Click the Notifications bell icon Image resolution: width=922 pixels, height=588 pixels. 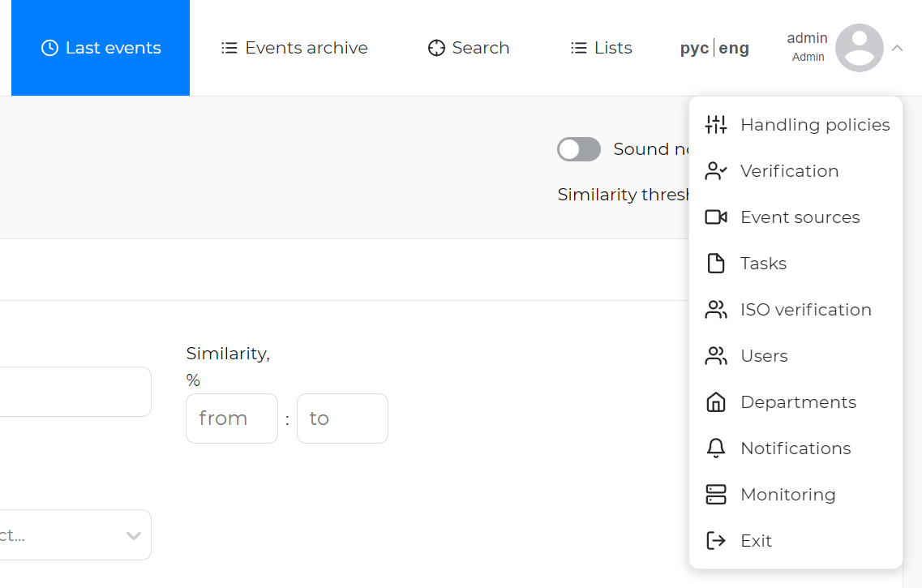716,449
